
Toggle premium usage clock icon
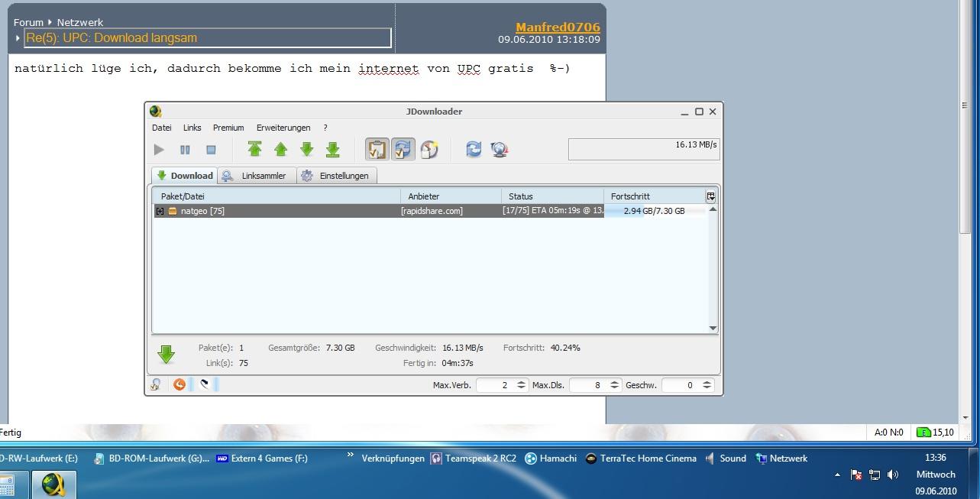pyautogui.click(x=429, y=149)
